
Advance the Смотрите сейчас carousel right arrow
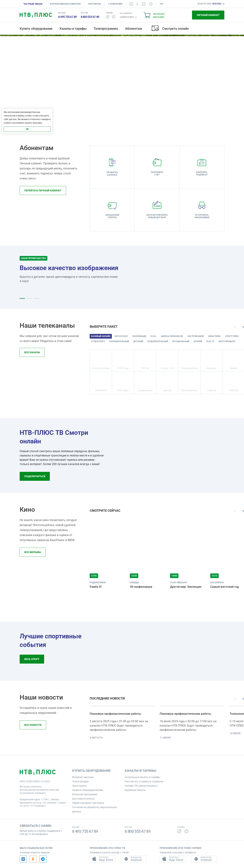pyautogui.click(x=243, y=511)
